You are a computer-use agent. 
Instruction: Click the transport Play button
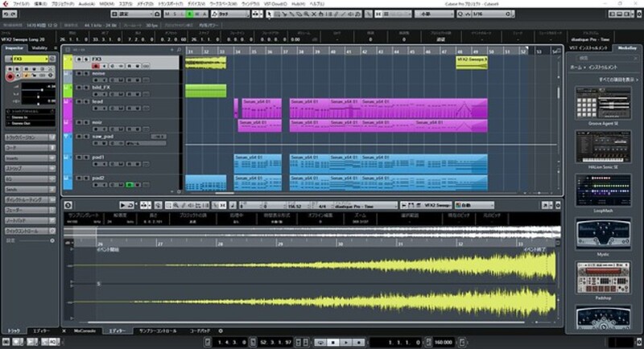pos(346,342)
